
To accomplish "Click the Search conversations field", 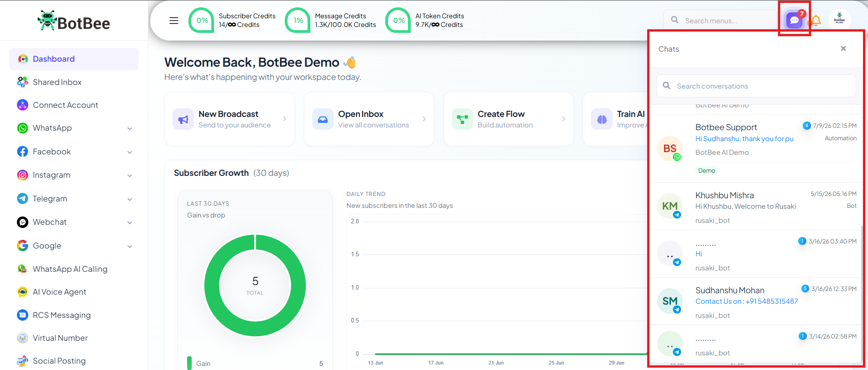I will coord(756,86).
